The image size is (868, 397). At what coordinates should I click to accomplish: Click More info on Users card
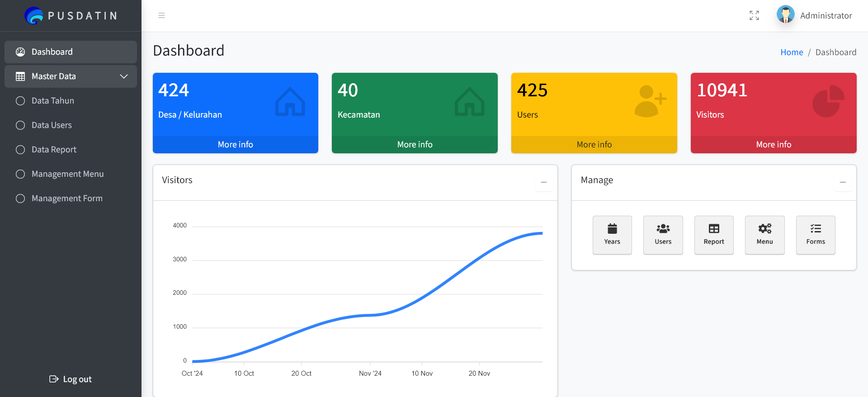[x=594, y=145]
